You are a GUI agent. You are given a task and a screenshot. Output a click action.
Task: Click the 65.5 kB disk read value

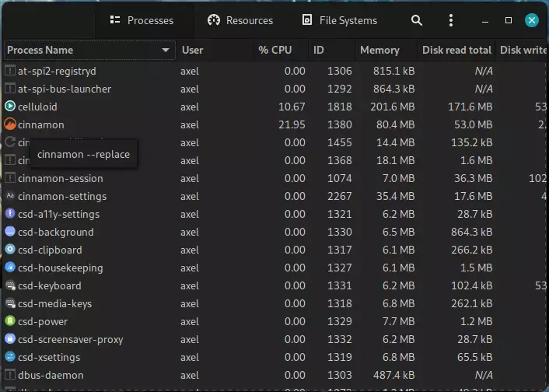point(475,357)
